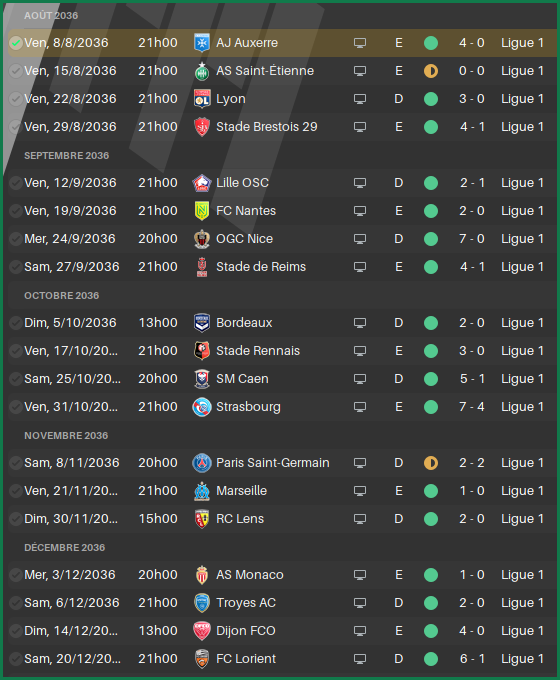Click the Lyon club logo
560x680 pixels.
(x=202, y=99)
